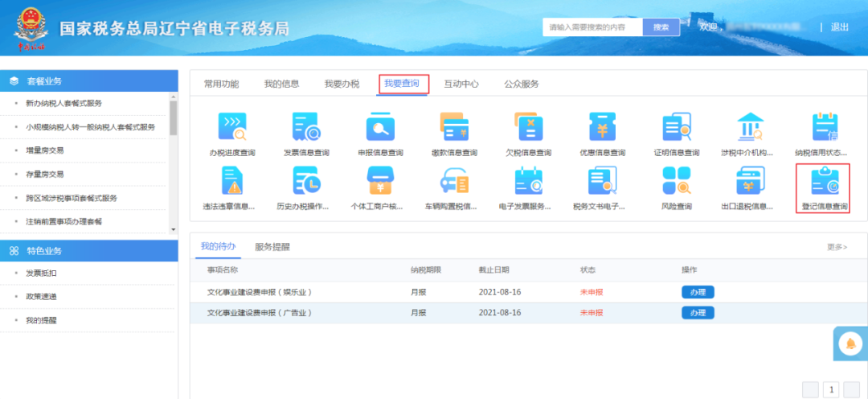This screenshot has width=868, height=399.
Task: Click 国家税务总局辽宁省电子税务局 title
Action: pyautogui.click(x=174, y=29)
